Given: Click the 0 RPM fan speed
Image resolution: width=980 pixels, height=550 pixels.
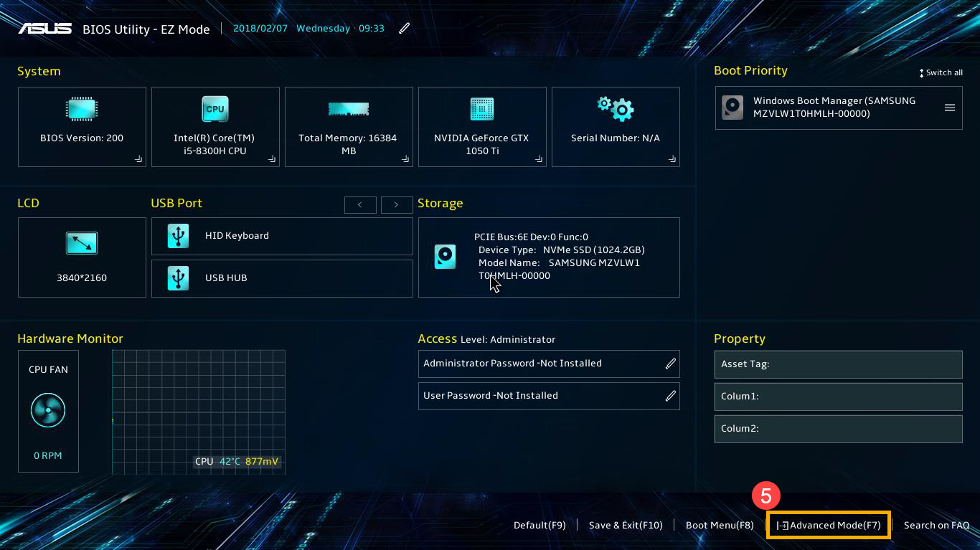Looking at the screenshot, I should click(x=48, y=455).
